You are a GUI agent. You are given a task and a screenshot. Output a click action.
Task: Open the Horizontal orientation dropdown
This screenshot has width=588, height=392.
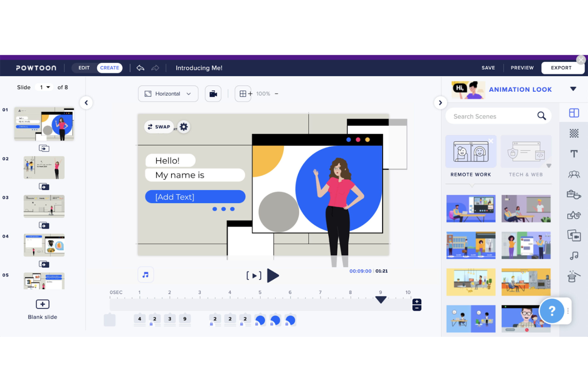pyautogui.click(x=168, y=93)
